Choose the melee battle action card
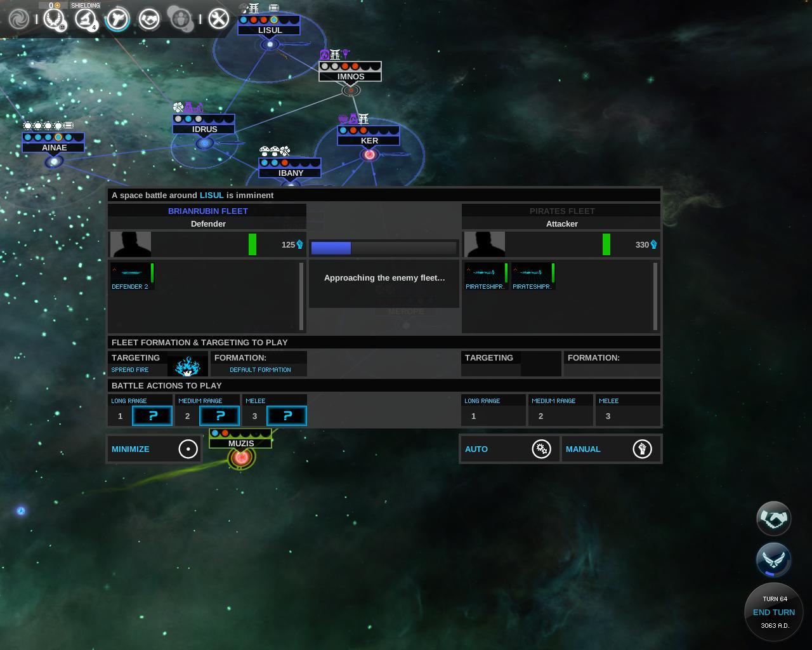 pyautogui.click(x=287, y=416)
